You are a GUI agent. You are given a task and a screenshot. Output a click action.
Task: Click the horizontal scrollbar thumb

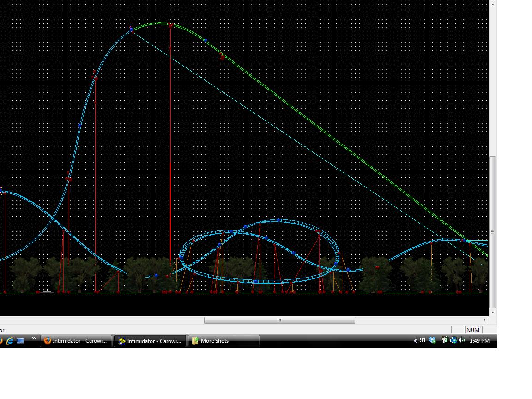pyautogui.click(x=279, y=320)
